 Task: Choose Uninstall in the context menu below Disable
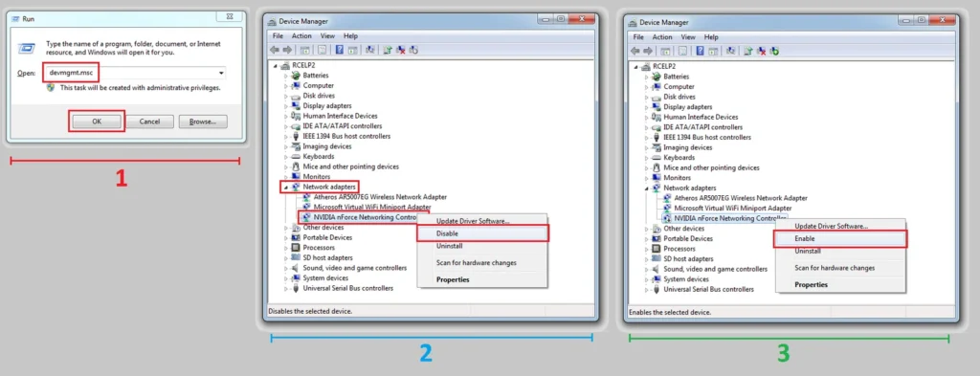click(x=449, y=246)
